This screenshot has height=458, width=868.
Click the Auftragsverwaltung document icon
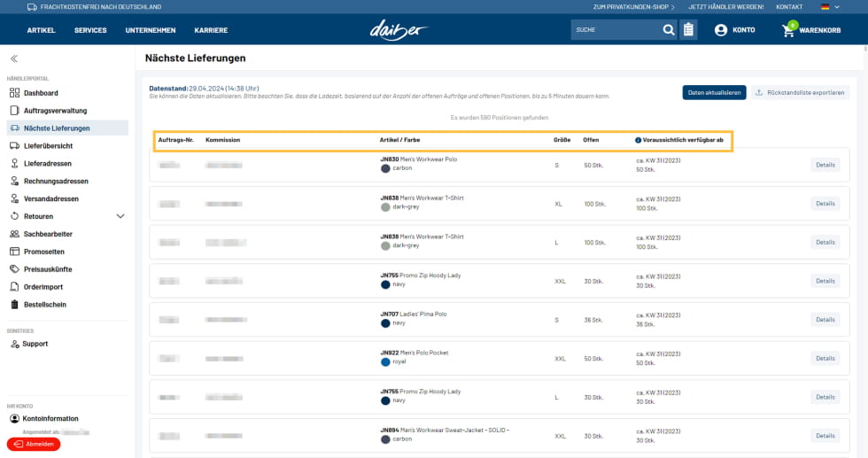(x=14, y=111)
